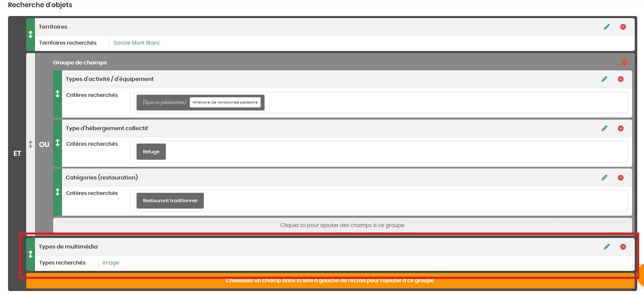Remove Types d'activité / d'équipement criterion
Screen dimensions: 644x294
(620, 79)
